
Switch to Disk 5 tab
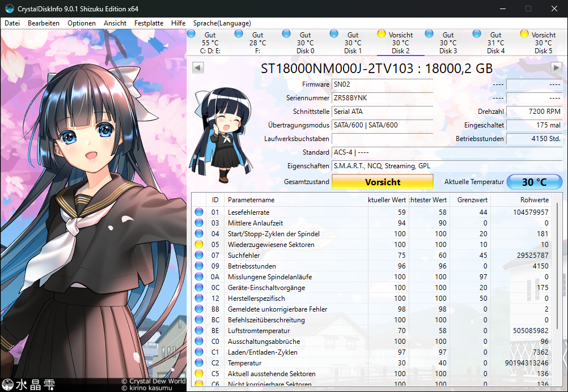click(x=544, y=42)
